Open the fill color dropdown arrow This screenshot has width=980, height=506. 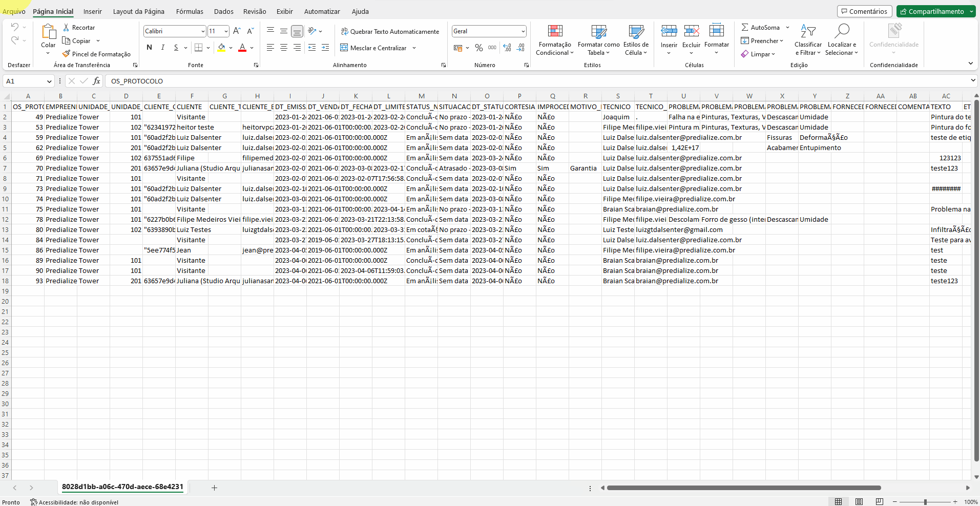click(232, 48)
